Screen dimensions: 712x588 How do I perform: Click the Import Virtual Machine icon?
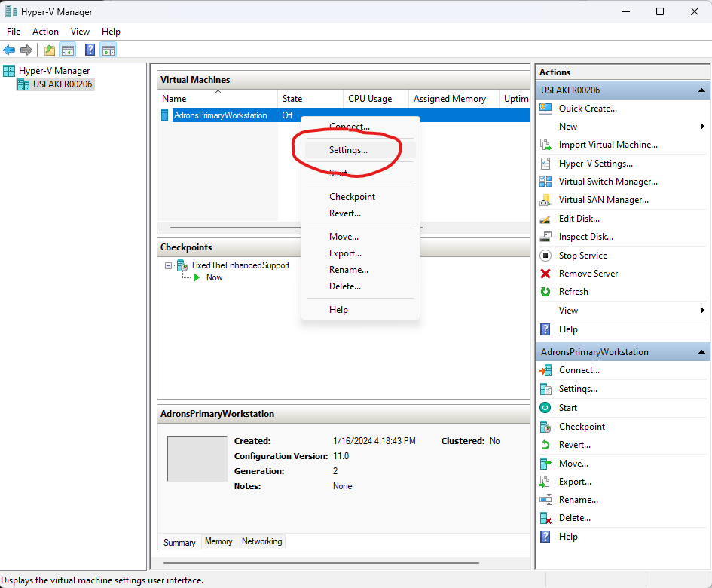point(545,145)
